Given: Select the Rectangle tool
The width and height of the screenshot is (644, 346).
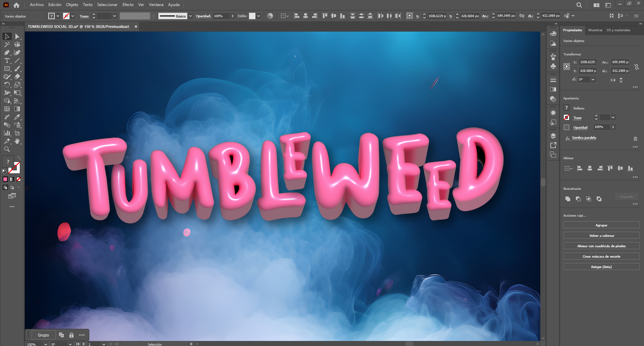Looking at the screenshot, I should click(7, 69).
